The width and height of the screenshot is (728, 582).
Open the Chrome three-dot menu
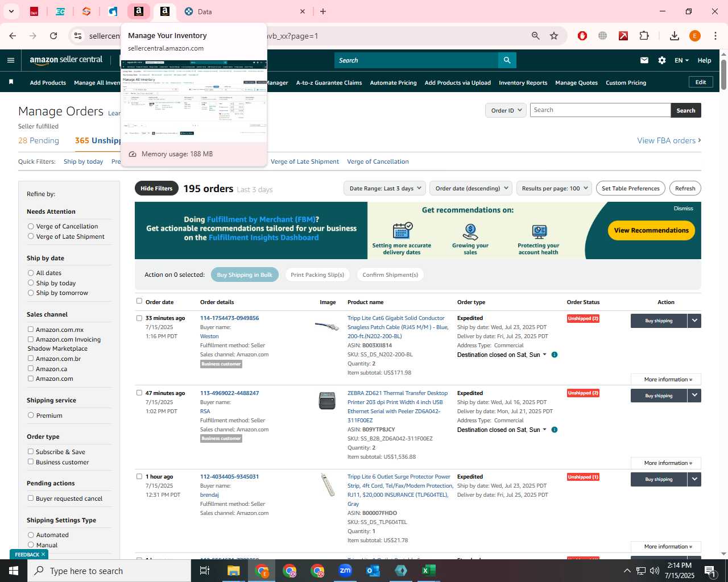715,36
